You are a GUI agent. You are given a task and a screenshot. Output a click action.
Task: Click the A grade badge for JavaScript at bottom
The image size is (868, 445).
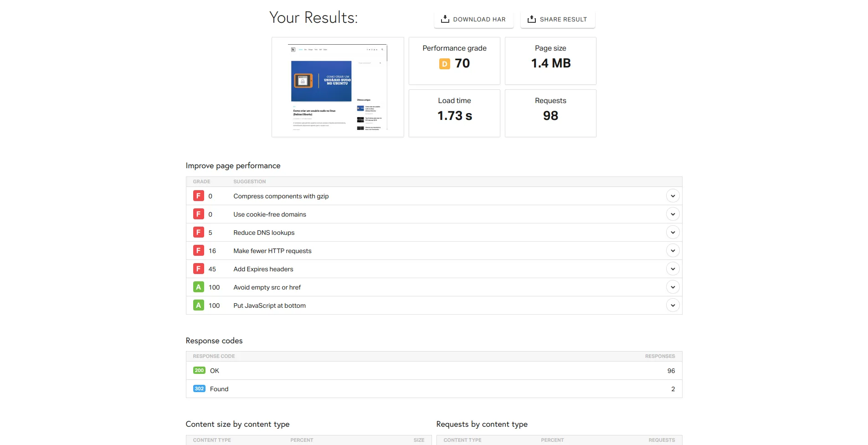198,305
